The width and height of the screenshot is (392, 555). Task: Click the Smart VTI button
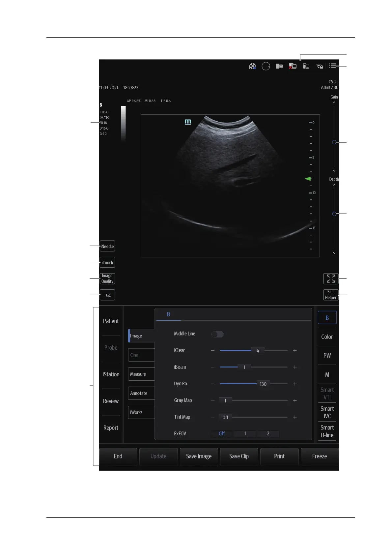(327, 394)
